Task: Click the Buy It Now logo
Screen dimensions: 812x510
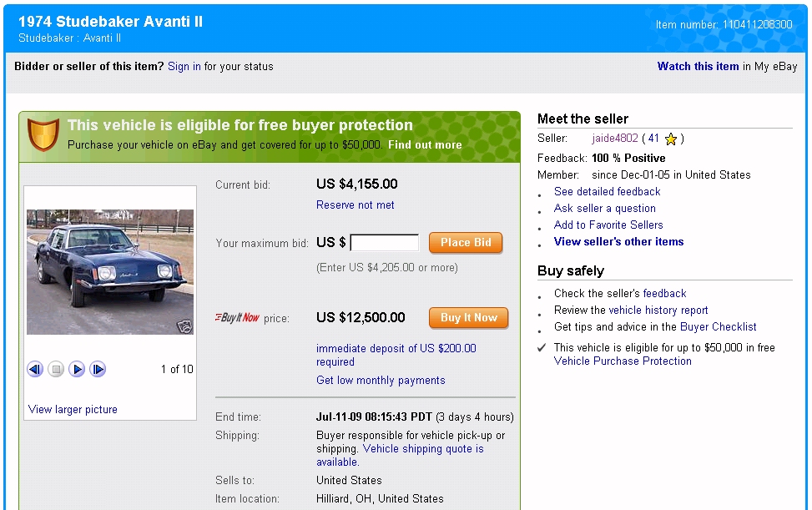Action: point(238,318)
